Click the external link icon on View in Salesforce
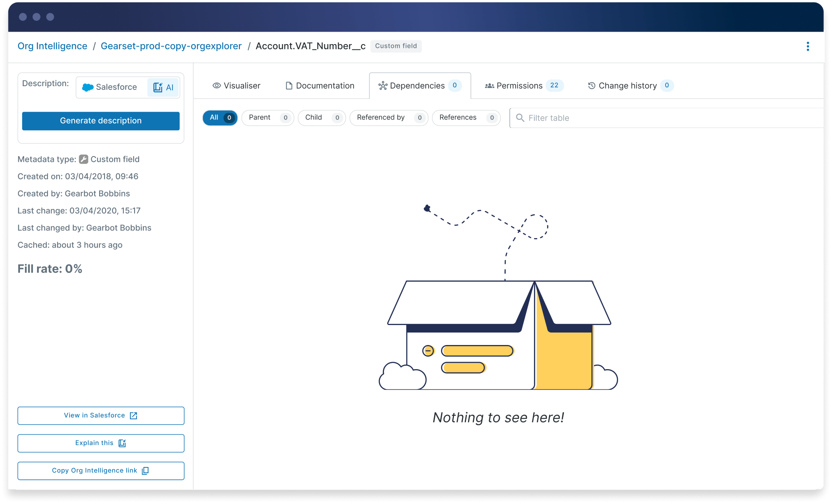833x504 pixels. pos(133,415)
